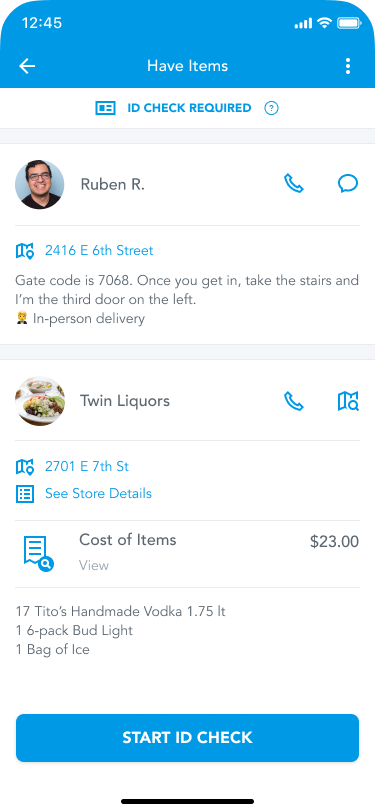The height and width of the screenshot is (812, 375).
Task: Tap Ruben R.'s profile photo
Action: tap(40, 184)
